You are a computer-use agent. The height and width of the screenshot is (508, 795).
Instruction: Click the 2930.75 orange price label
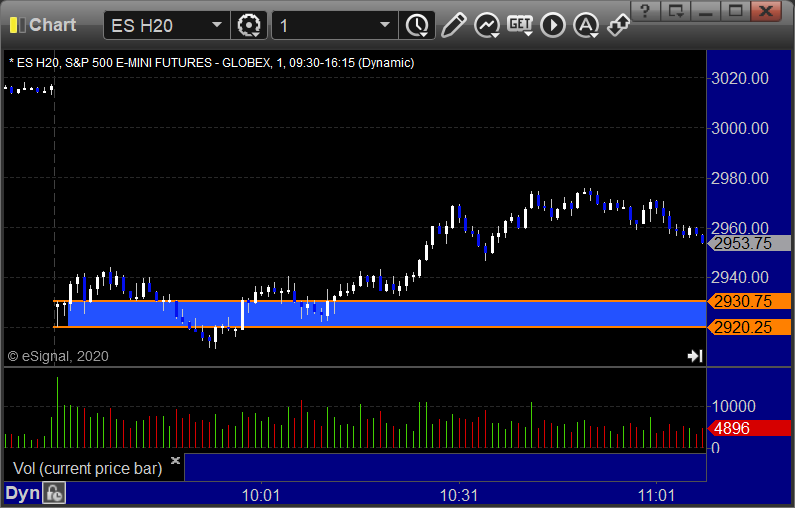point(749,301)
